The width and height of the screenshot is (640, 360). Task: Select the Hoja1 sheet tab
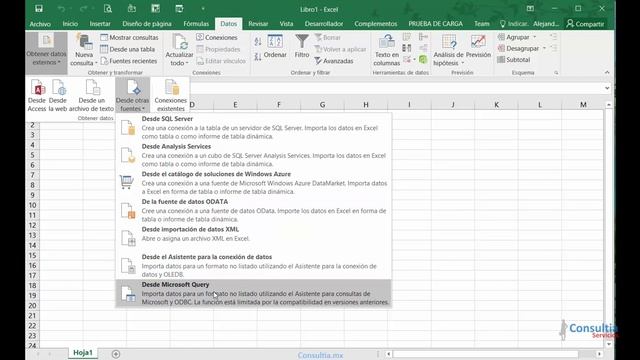point(83,353)
